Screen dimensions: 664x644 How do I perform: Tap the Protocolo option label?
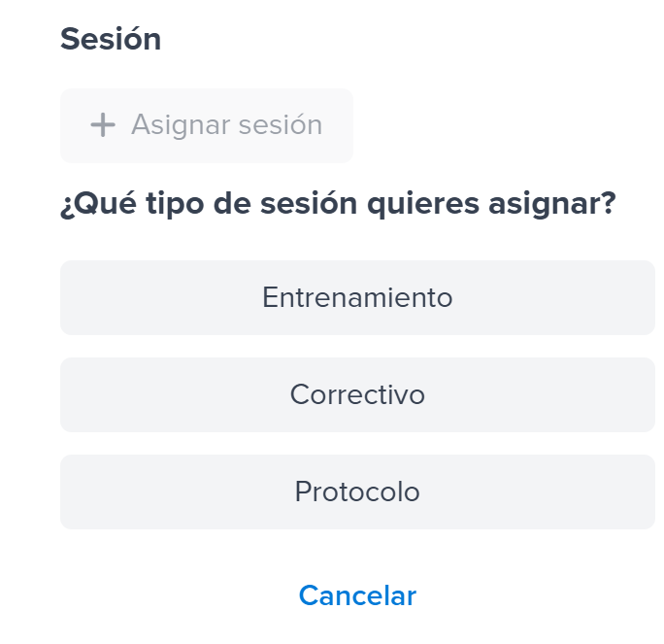click(x=357, y=491)
